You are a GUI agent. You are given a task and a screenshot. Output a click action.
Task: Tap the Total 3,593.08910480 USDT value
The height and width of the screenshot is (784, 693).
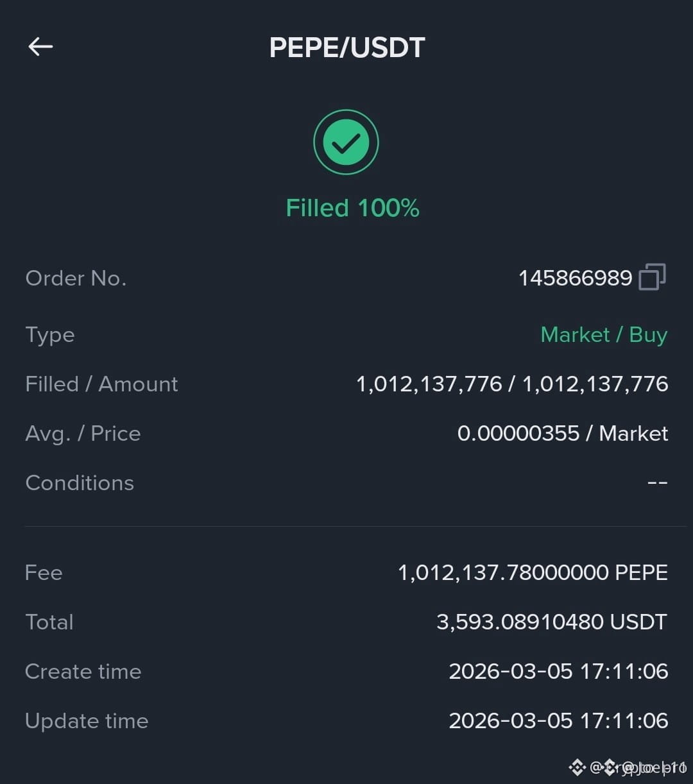552,622
